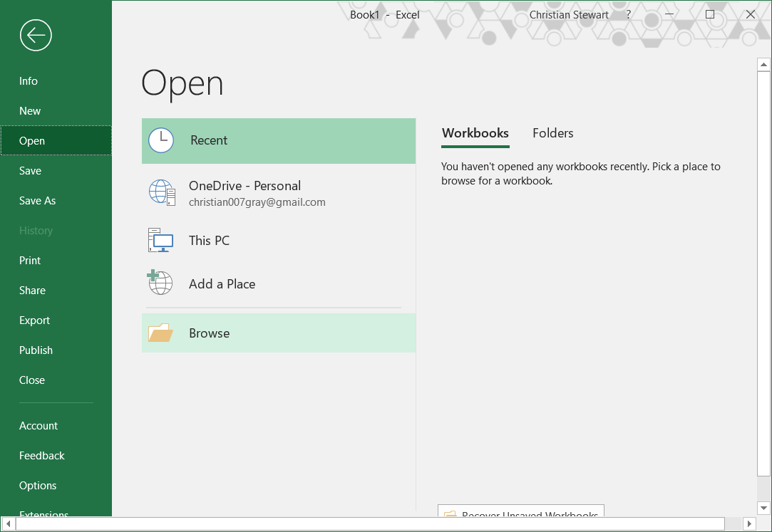The image size is (772, 532).
Task: Click the OneDrive globe icon
Action: [162, 192]
